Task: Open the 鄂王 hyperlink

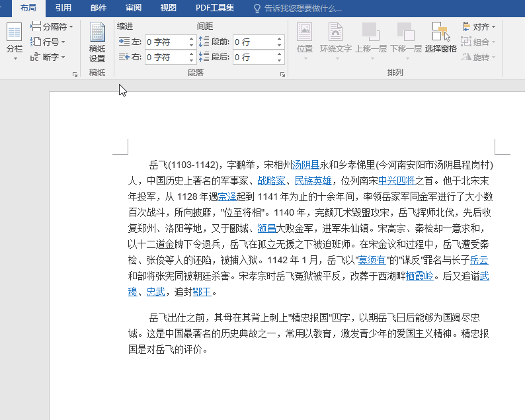Action: click(202, 292)
